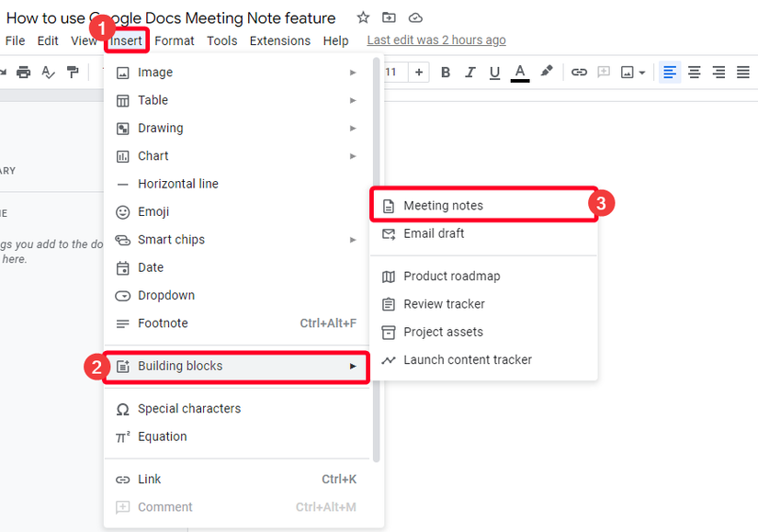This screenshot has width=758, height=532.
Task: Increase font size with plus button
Action: [x=419, y=73]
